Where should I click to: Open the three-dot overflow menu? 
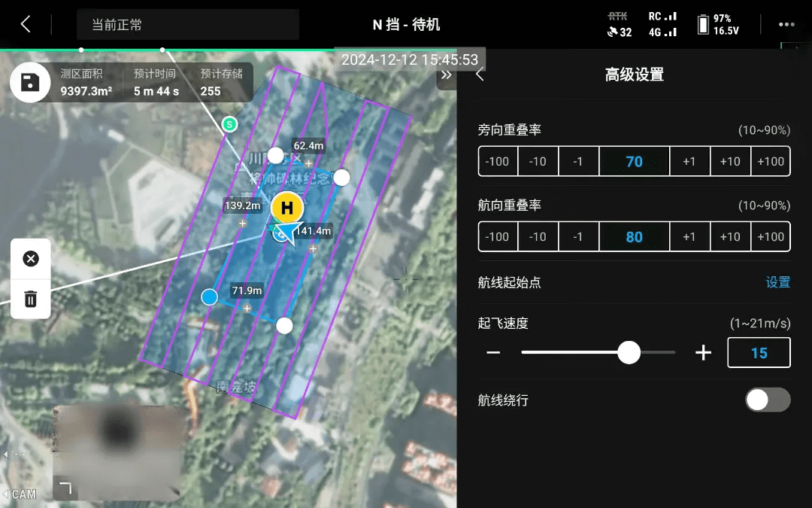(786, 24)
